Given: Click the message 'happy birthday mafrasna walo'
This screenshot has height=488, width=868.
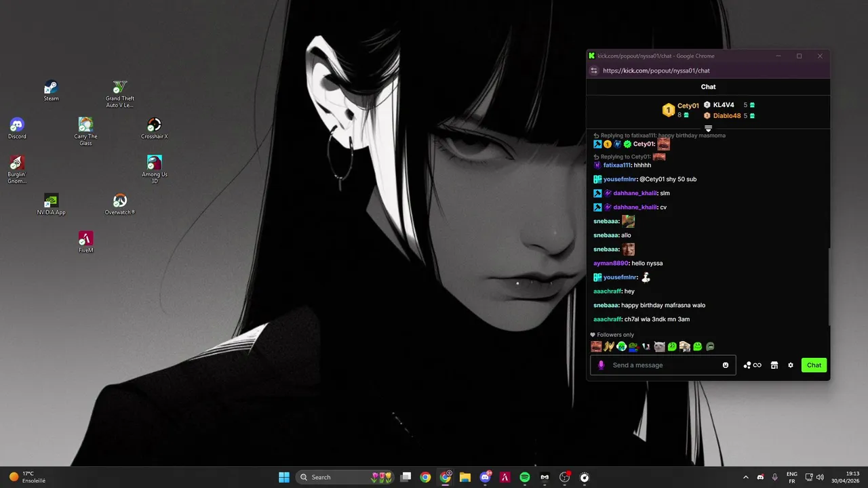Looking at the screenshot, I should pos(663,305).
